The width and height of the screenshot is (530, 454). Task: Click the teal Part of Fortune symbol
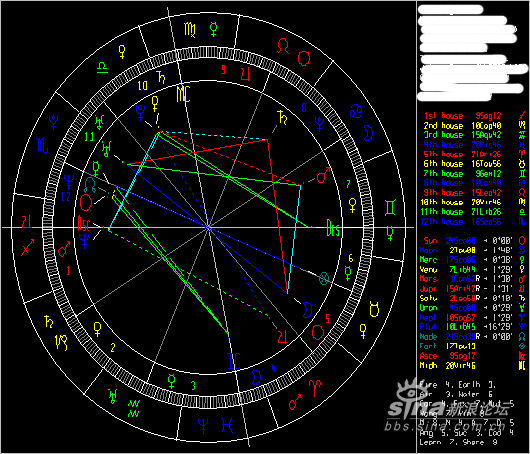tap(324, 278)
